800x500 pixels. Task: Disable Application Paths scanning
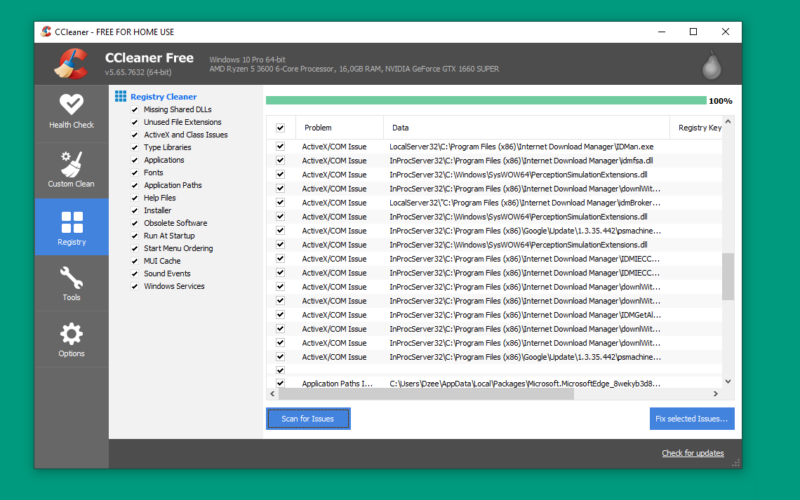[x=135, y=186]
